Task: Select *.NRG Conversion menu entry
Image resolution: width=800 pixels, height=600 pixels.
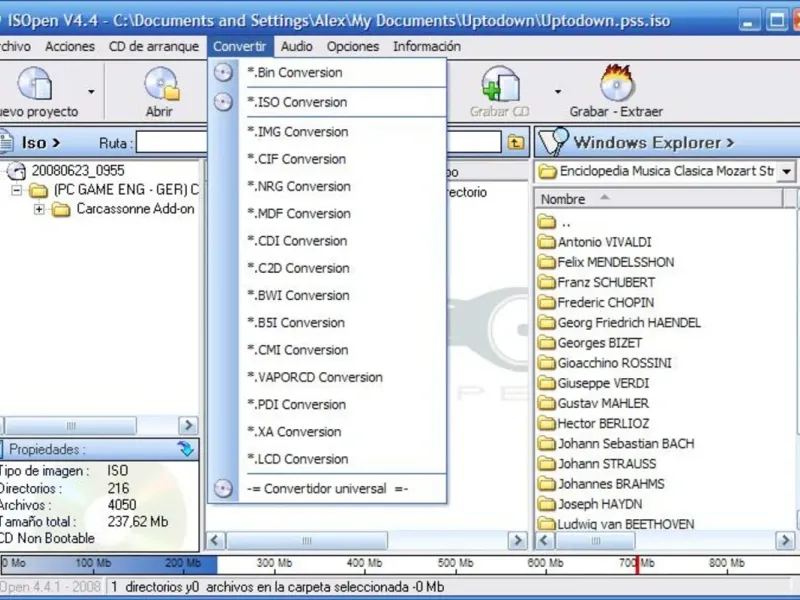Action: (x=343, y=186)
